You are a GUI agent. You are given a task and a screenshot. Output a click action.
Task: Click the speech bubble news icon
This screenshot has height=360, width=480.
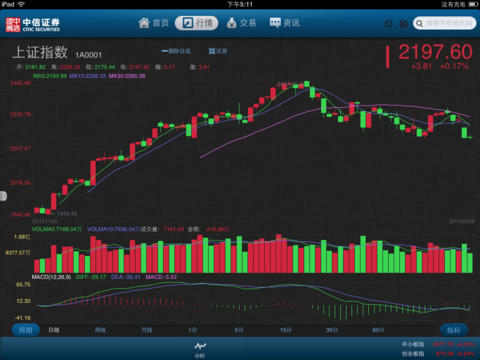275,23
